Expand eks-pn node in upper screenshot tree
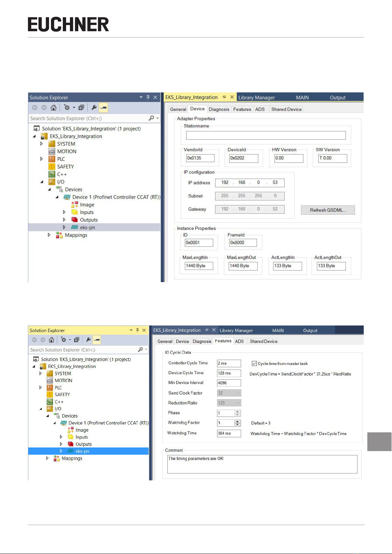The image size is (392, 554). click(x=64, y=227)
